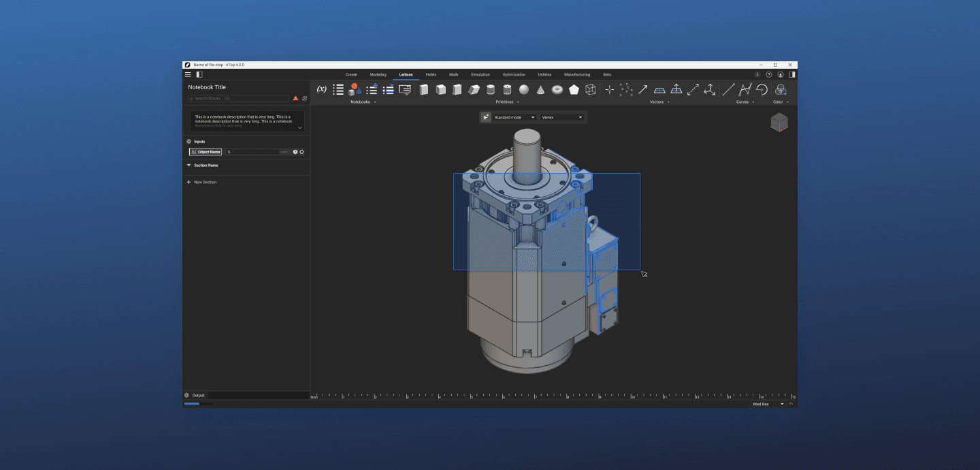Switch to the Create tab
Screen dimensions: 980x470
tap(351, 74)
